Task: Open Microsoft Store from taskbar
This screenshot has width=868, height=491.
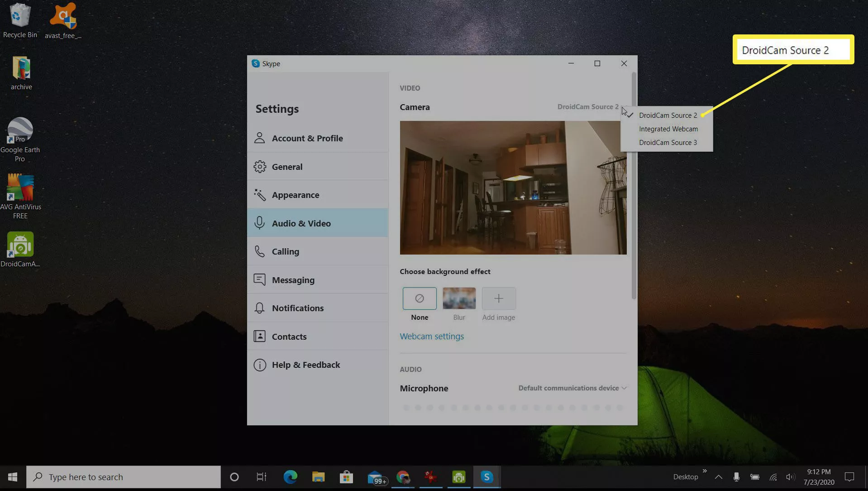Action: (x=346, y=477)
